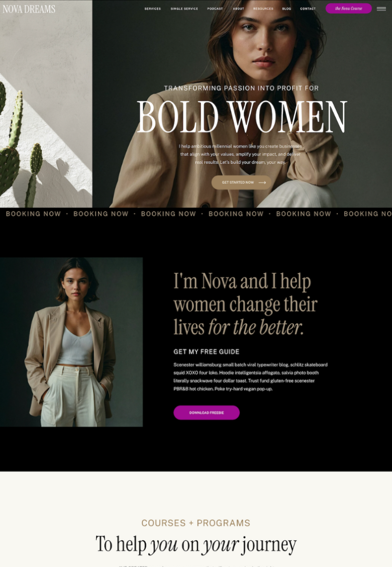Go to the Single Service page
Image resolution: width=392 pixels, height=567 pixels.
[x=184, y=8]
